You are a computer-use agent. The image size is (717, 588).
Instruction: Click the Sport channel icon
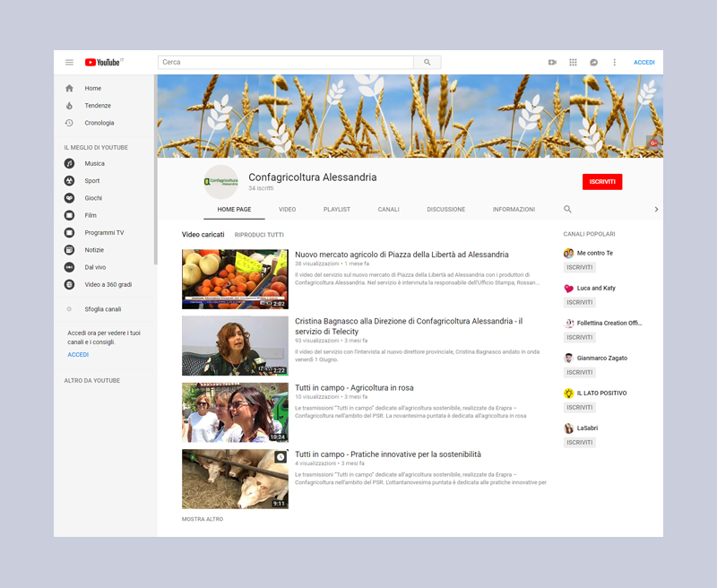point(69,180)
